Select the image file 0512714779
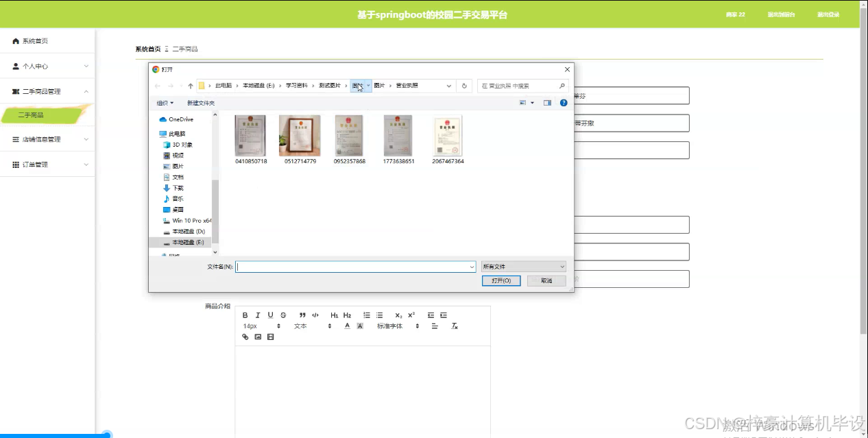The height and width of the screenshot is (438, 868). (x=300, y=140)
